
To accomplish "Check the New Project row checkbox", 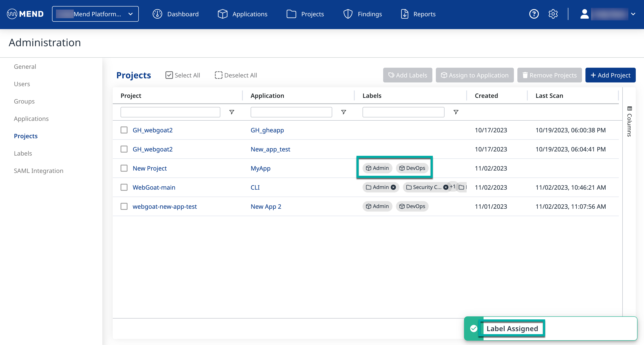I will pos(124,168).
